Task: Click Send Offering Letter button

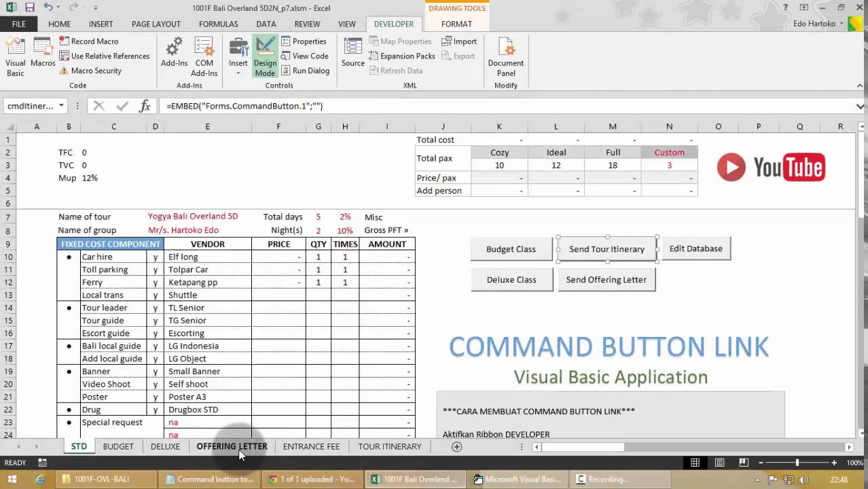Action: [607, 279]
